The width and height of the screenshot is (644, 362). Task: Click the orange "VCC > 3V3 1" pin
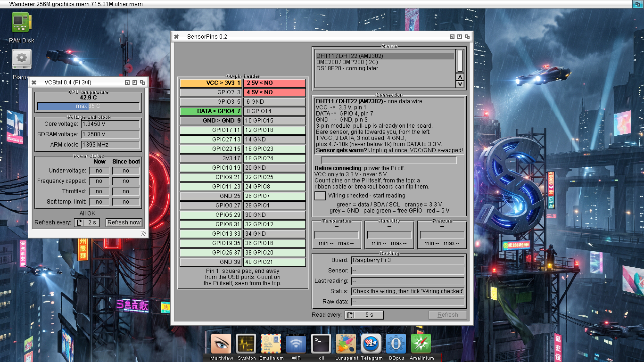pos(211,83)
